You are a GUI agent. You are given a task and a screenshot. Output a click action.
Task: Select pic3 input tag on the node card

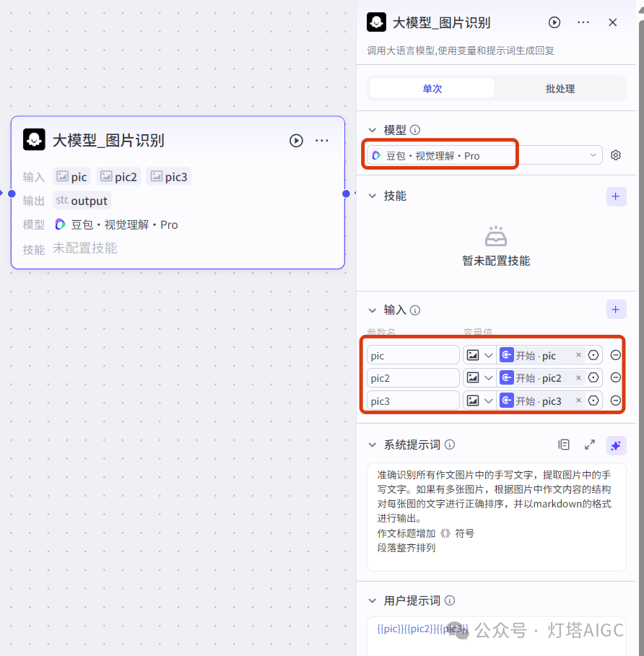click(x=169, y=177)
